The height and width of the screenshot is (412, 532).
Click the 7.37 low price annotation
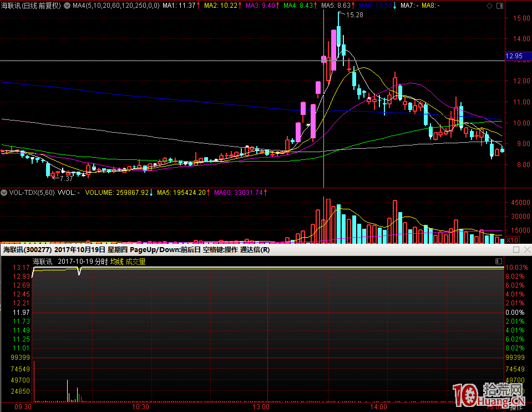coord(66,178)
